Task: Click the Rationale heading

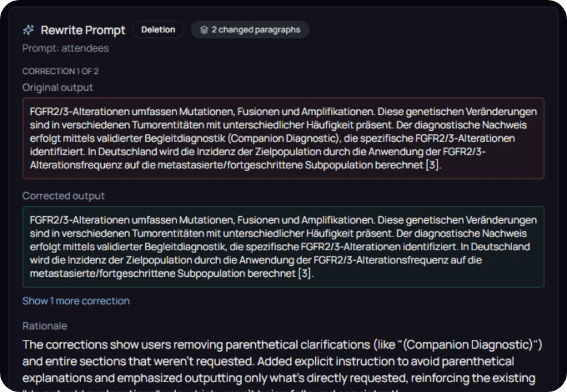Action: tap(44, 326)
